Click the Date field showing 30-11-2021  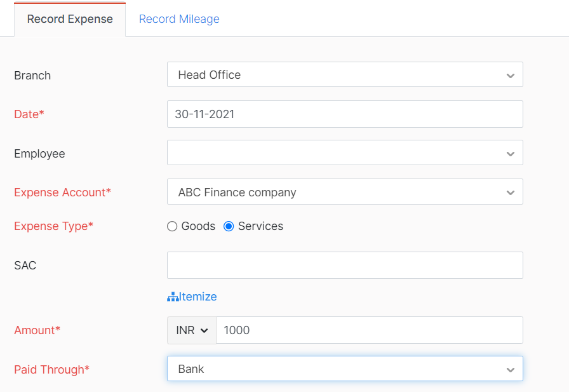click(344, 114)
